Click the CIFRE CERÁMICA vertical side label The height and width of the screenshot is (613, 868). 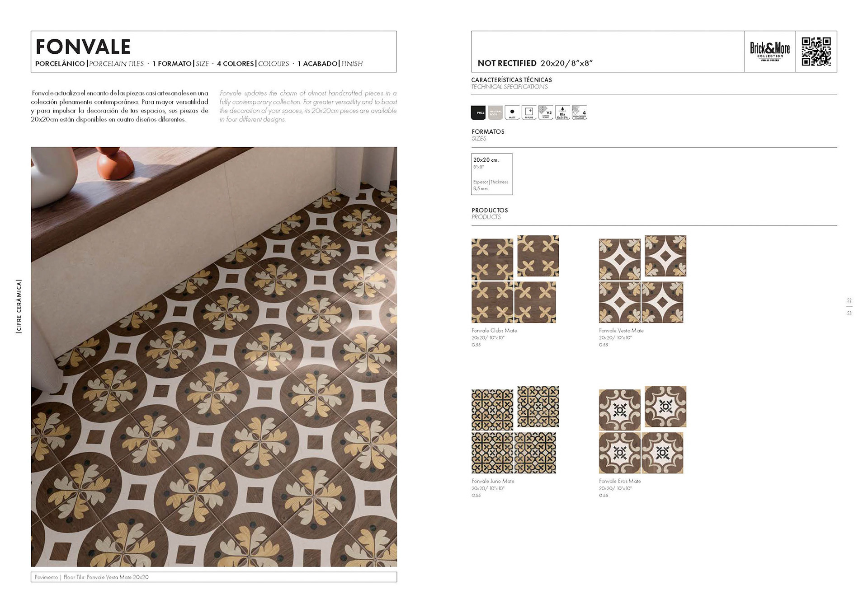click(19, 306)
